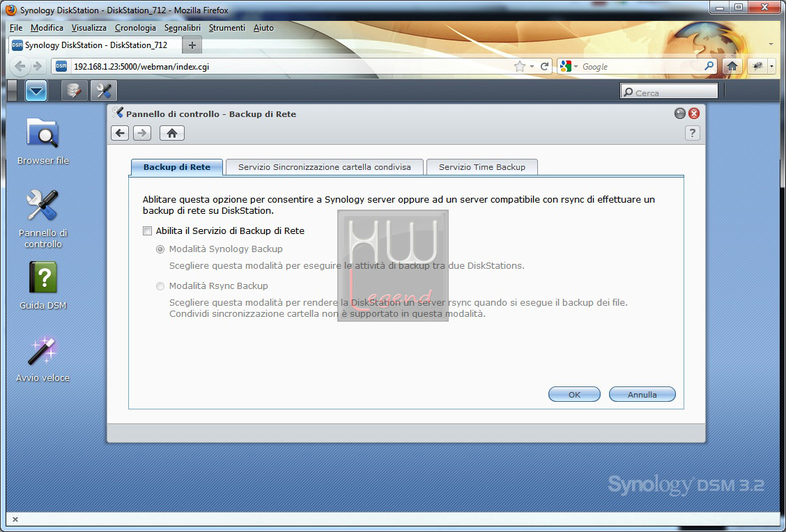Viewport: 786px width, 532px height.
Task: Open the Modifica menu
Action: tap(47, 28)
